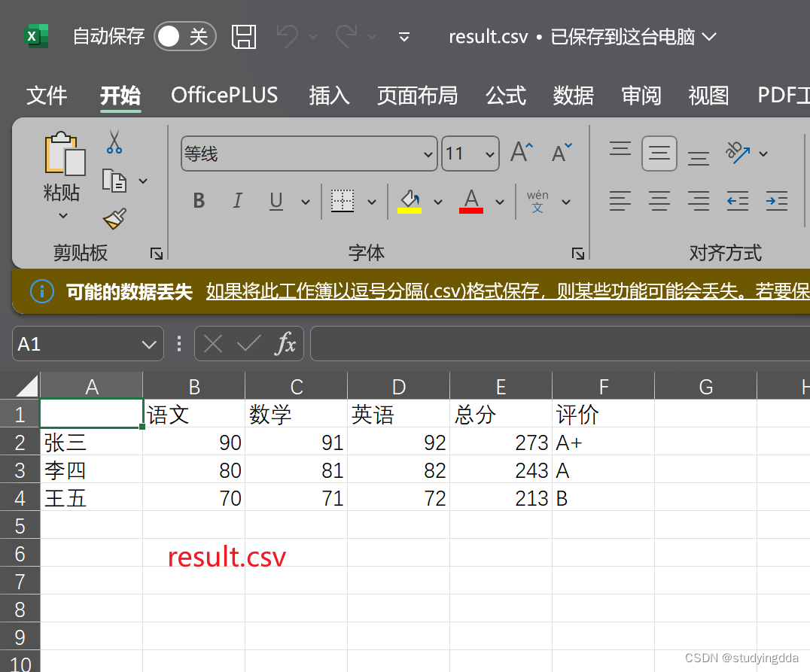Cut selection with the scissors icon
This screenshot has width=810, height=672.
click(114, 142)
